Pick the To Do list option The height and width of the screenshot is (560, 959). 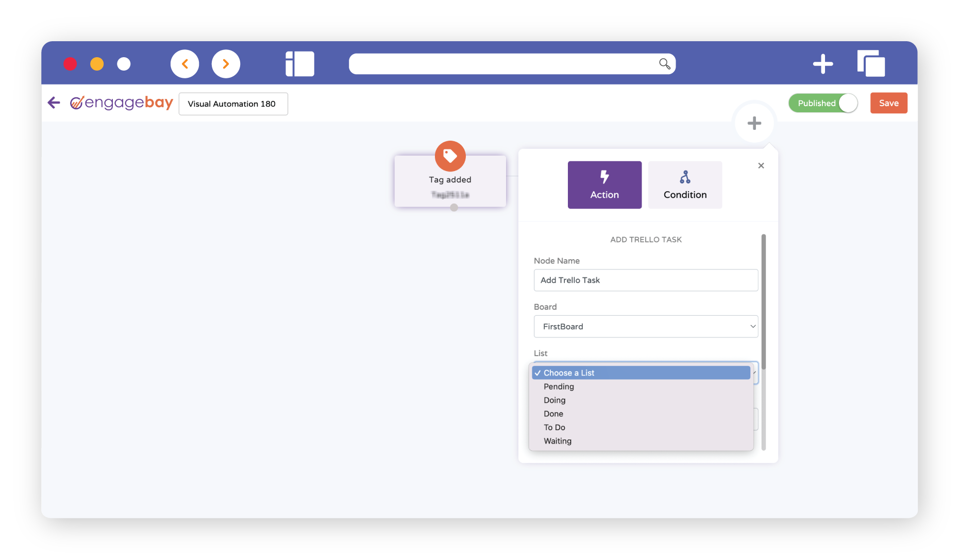(x=554, y=427)
